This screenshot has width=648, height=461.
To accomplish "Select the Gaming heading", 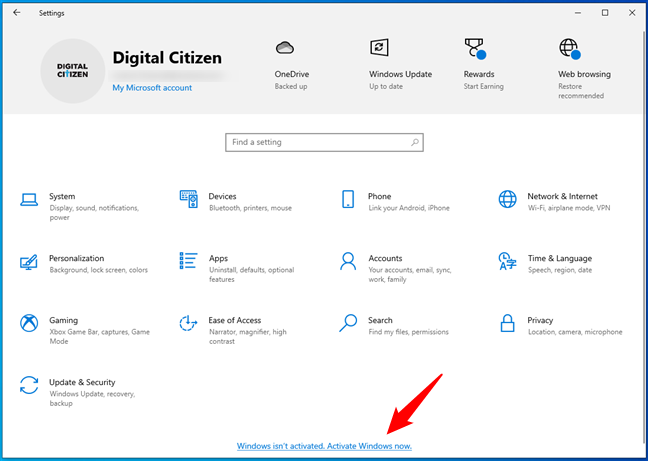I will point(63,321).
